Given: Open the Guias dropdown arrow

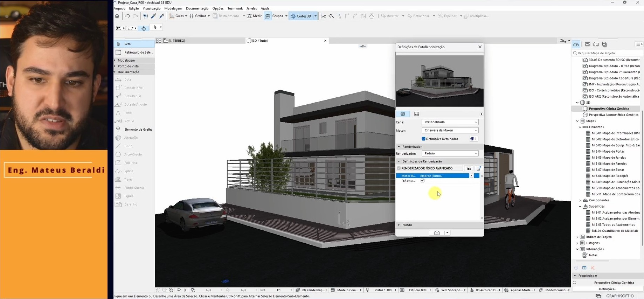Looking at the screenshot, I should coord(186,16).
